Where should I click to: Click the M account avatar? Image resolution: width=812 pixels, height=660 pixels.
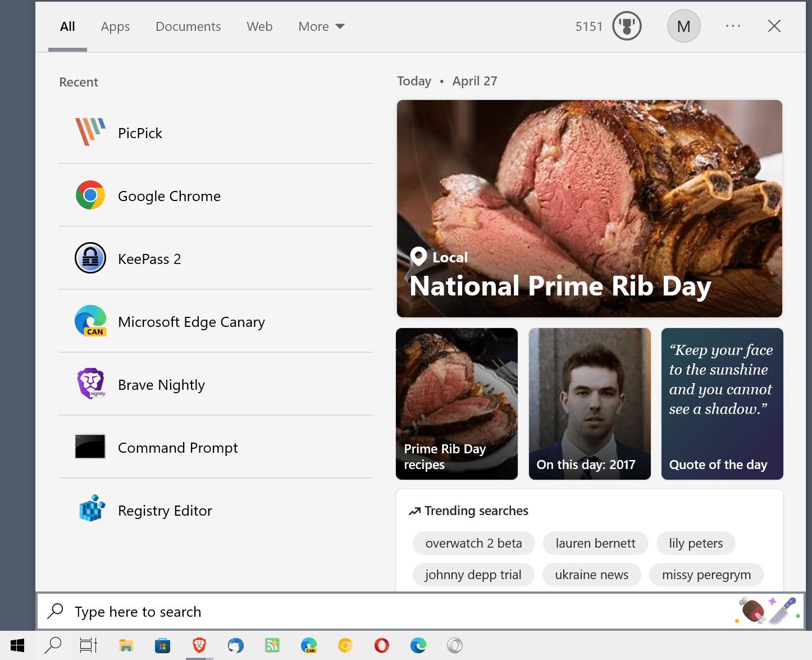coord(683,26)
